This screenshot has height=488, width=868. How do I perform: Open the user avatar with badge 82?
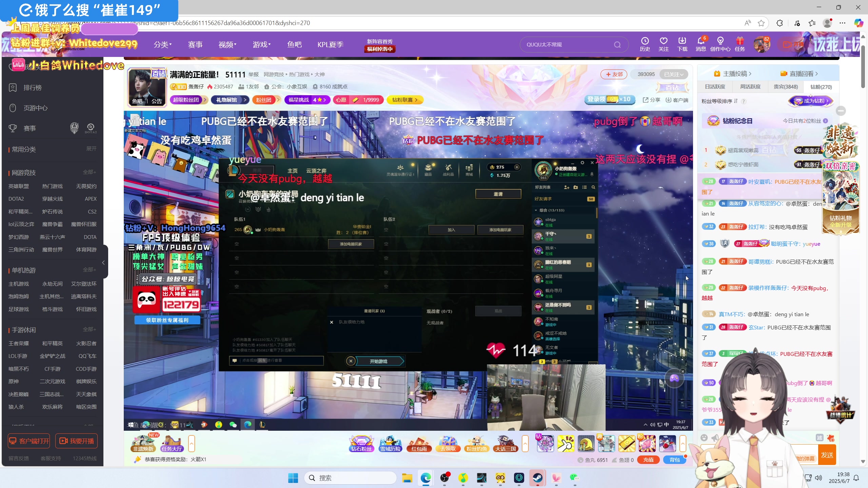pos(761,44)
